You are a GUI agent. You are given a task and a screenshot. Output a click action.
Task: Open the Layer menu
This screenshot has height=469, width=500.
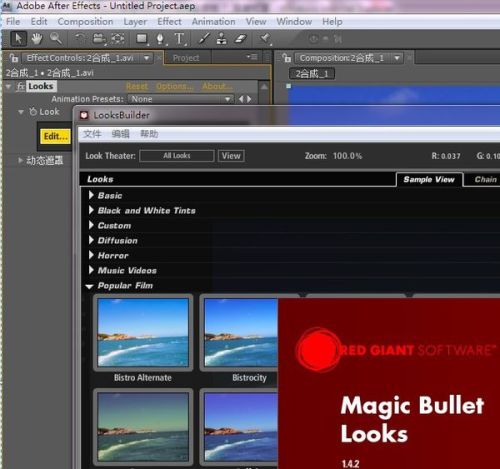coord(135,22)
